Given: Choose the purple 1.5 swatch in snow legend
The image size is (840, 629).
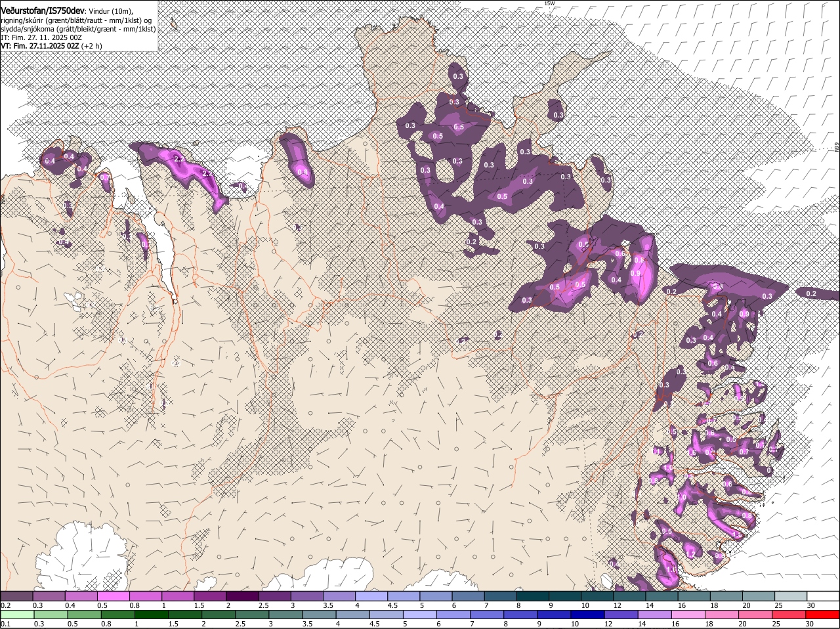Looking at the screenshot, I should (x=209, y=596).
